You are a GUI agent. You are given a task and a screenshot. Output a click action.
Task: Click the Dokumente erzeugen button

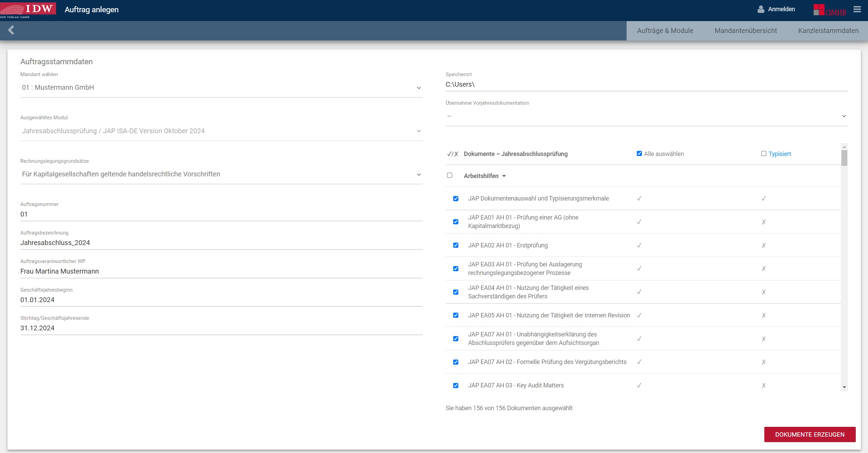pos(810,435)
